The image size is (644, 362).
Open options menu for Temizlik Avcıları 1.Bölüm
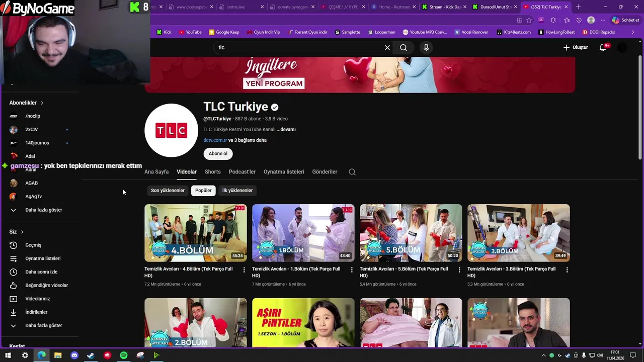tap(352, 270)
